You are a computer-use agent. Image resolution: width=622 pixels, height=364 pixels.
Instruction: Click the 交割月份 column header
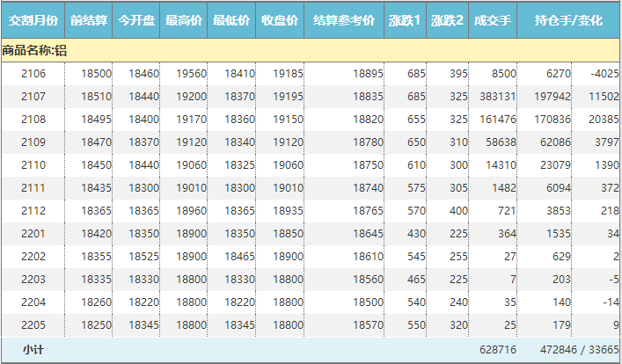click(x=33, y=20)
